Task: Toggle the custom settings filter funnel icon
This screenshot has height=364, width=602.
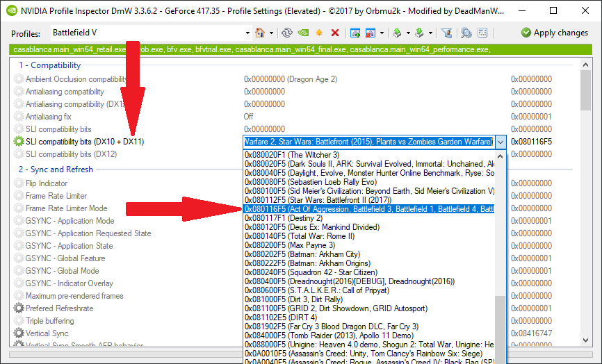Action: click(446, 33)
